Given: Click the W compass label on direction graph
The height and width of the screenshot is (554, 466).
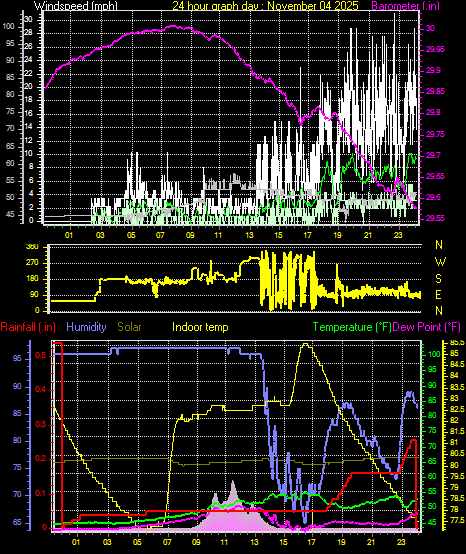Looking at the screenshot, I should [440, 262].
